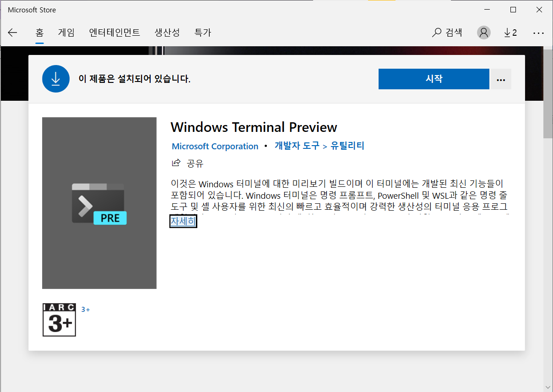
Task: Open the 엔터테인먼트 tab
Action: 115,33
